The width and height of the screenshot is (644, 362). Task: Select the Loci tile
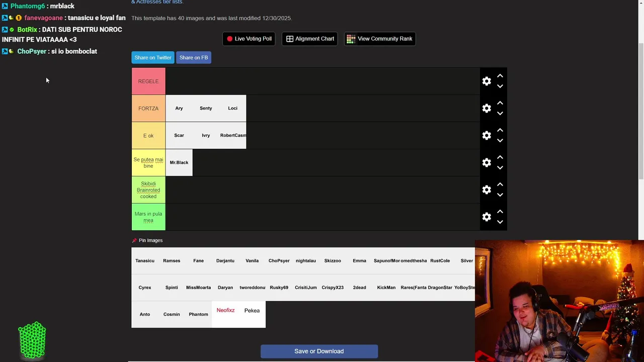click(233, 108)
